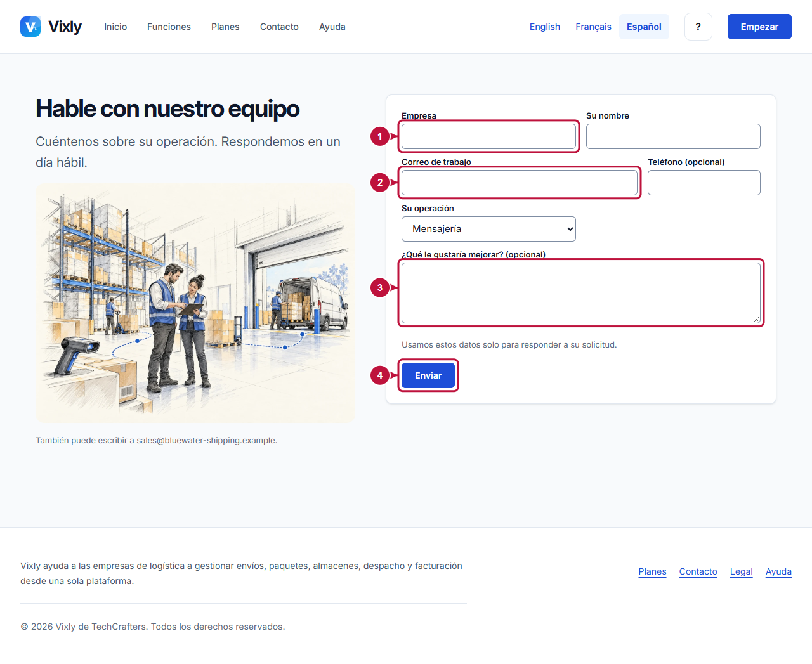
Task: Click the Empezar button
Action: point(759,27)
